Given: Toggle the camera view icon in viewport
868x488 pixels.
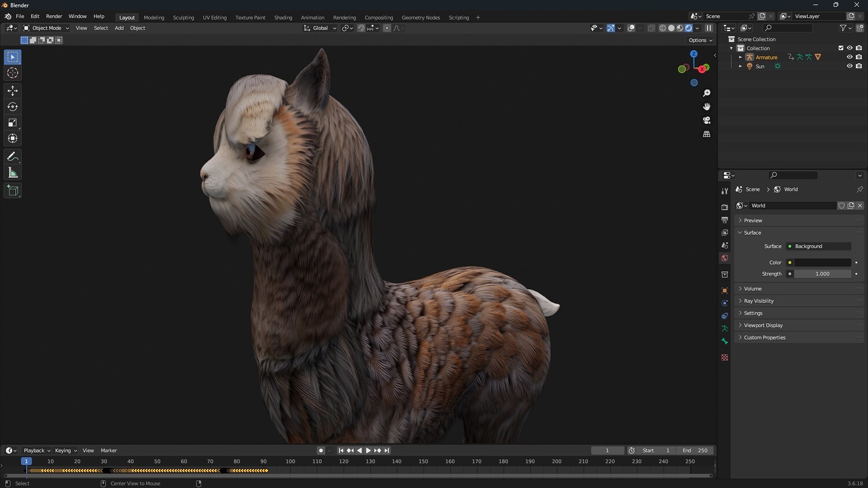Looking at the screenshot, I should pyautogui.click(x=707, y=120).
